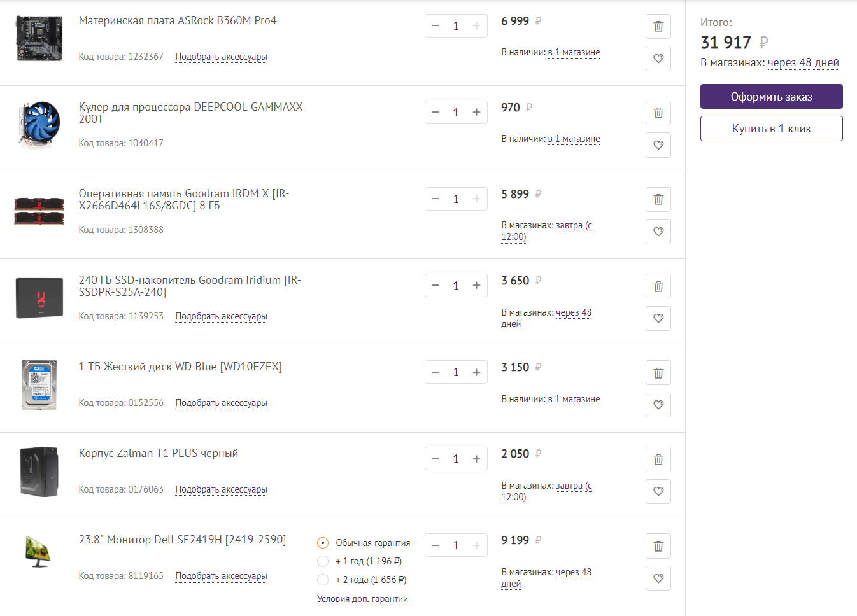Pick the '+ 2 года (1 656 ₽)' warranty
The width and height of the screenshot is (857, 616).
[x=323, y=580]
